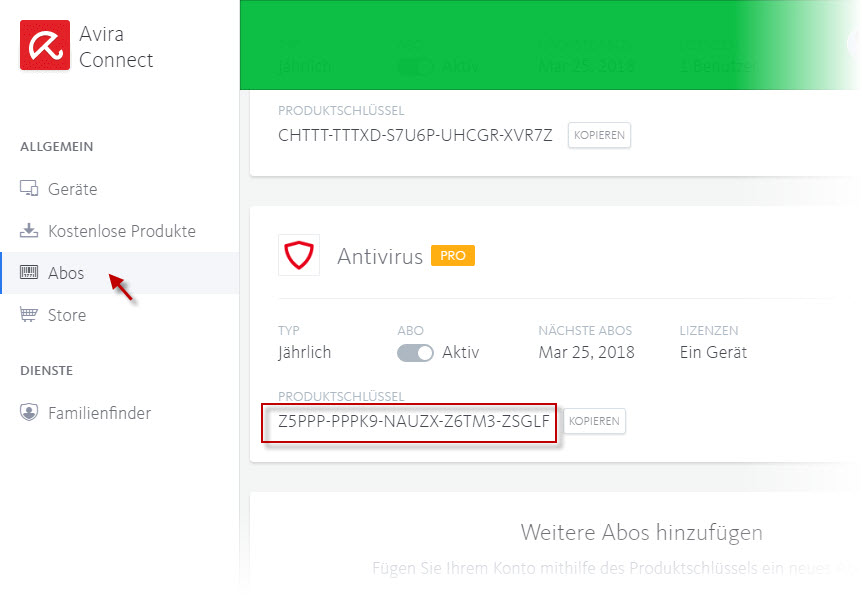The width and height of the screenshot is (862, 596).
Task: Click the Familienfinder shield icon
Action: click(x=29, y=412)
